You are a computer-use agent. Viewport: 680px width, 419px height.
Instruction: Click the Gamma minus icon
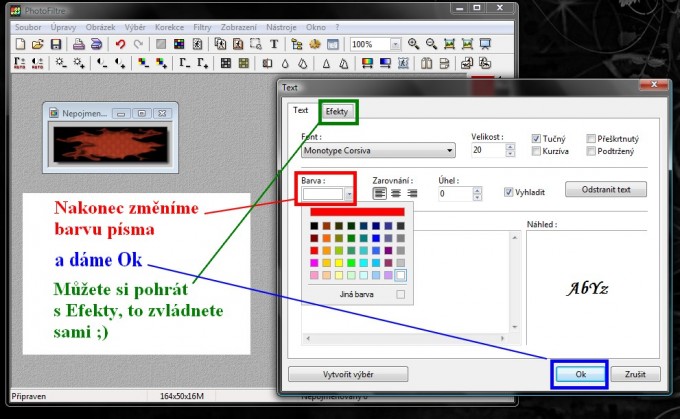184,63
